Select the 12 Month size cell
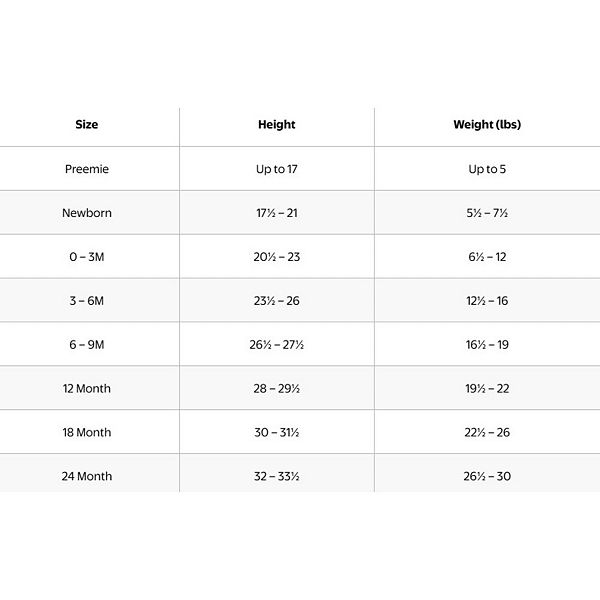 (87, 389)
